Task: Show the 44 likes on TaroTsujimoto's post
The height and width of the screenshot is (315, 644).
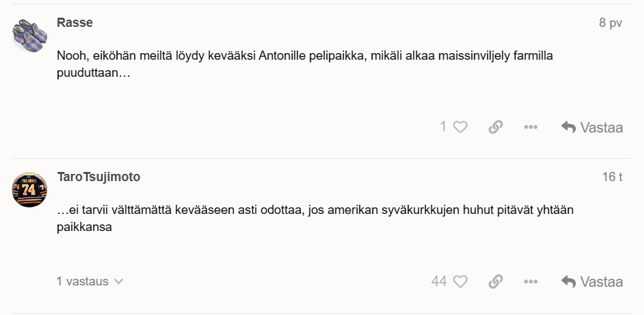Action: tap(439, 282)
